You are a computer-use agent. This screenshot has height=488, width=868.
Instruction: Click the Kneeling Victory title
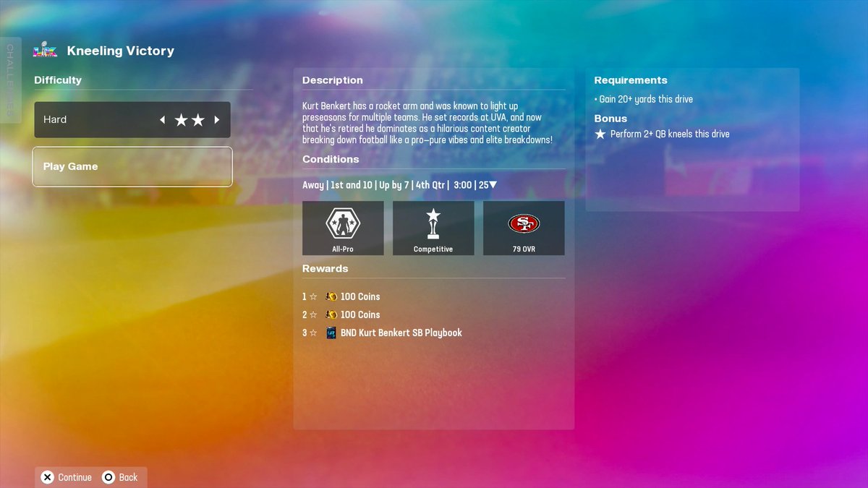[121, 51]
